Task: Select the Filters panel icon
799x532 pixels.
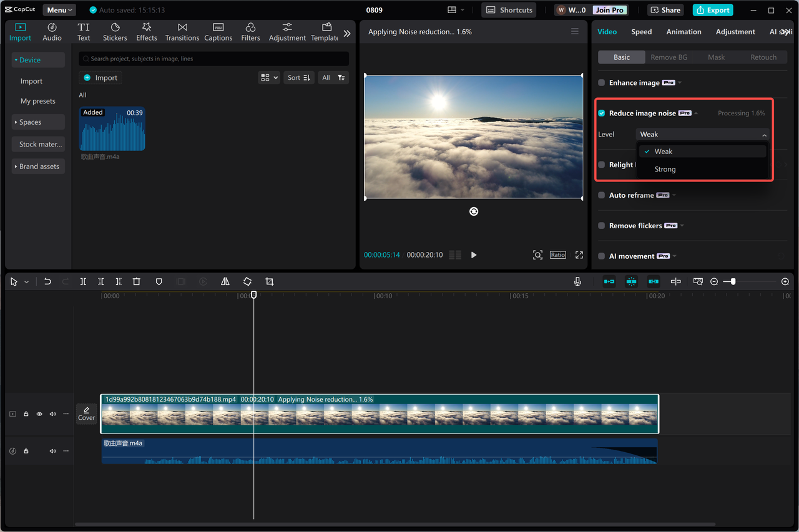Action: coord(250,31)
